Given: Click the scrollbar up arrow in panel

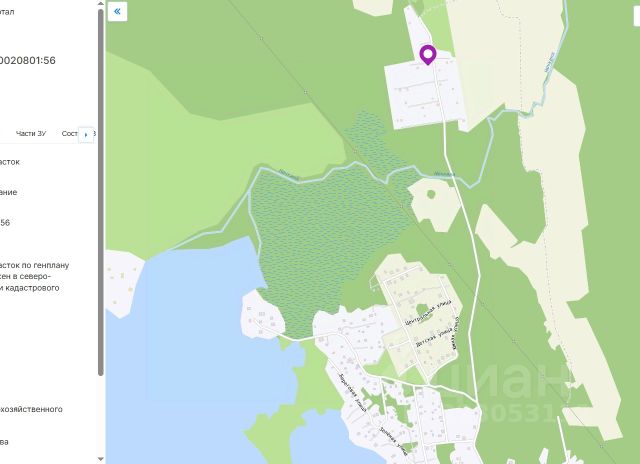Looking at the screenshot, I should pos(100,4).
